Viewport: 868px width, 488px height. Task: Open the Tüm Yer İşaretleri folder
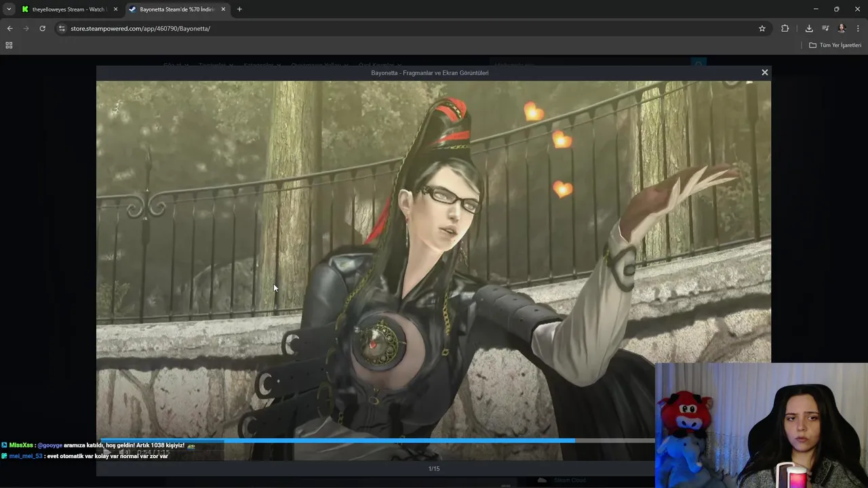pyautogui.click(x=835, y=45)
